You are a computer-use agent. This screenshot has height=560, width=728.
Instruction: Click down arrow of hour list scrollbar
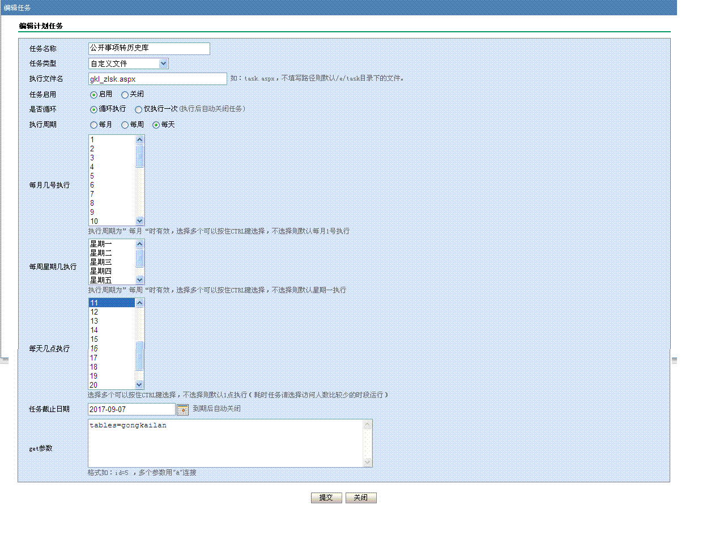pyautogui.click(x=140, y=385)
